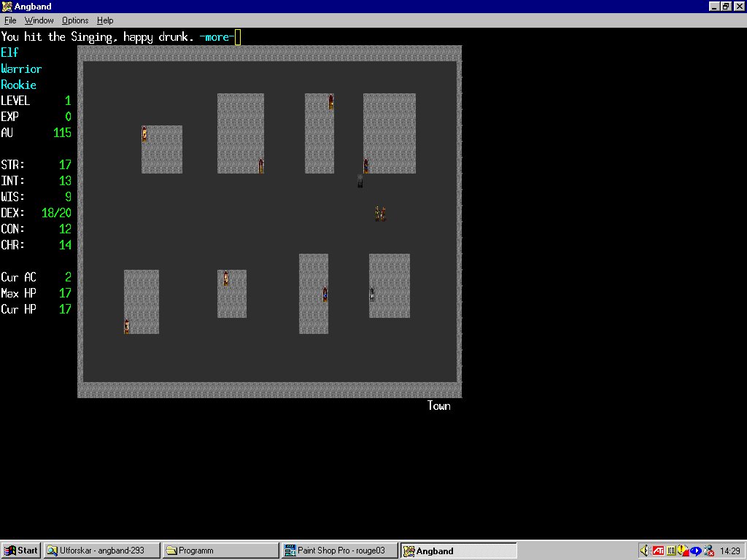Viewport: 747px width, 560px height.
Task: Click the dark gray figure below the wide building
Action: click(x=360, y=182)
